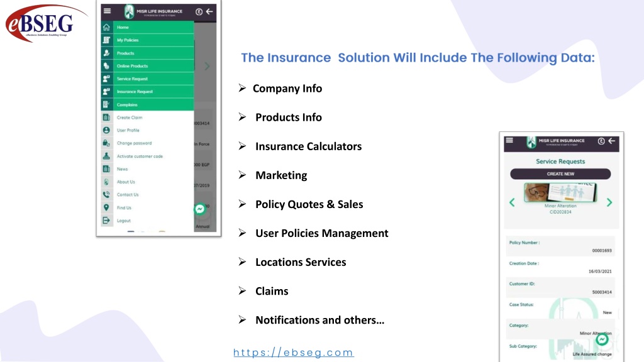
Task: Open the Activate customer code menu item
Action: (140, 156)
